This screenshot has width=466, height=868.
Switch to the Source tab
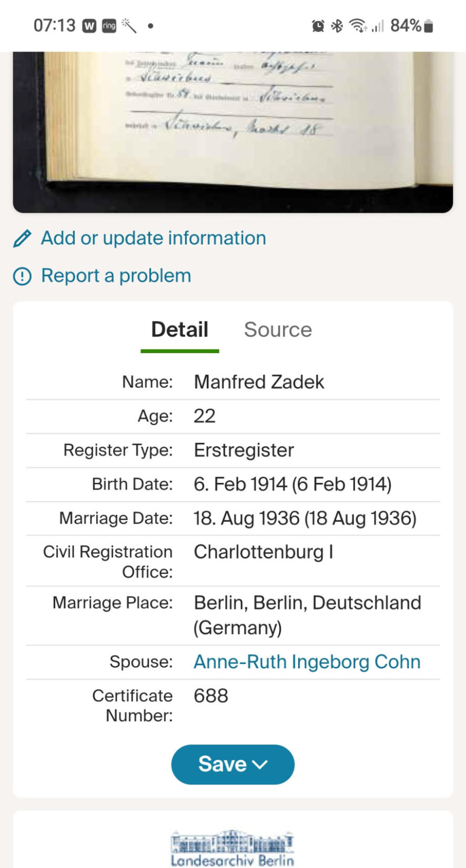(278, 330)
